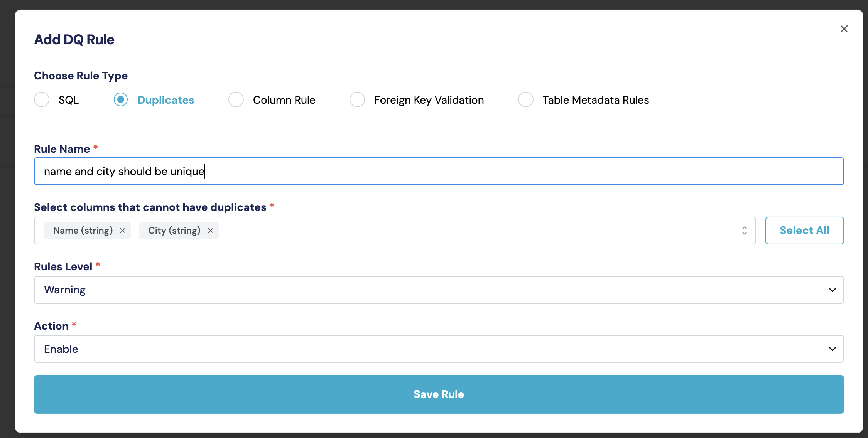
Task: Click the Name (string) tag label
Action: pos(83,231)
